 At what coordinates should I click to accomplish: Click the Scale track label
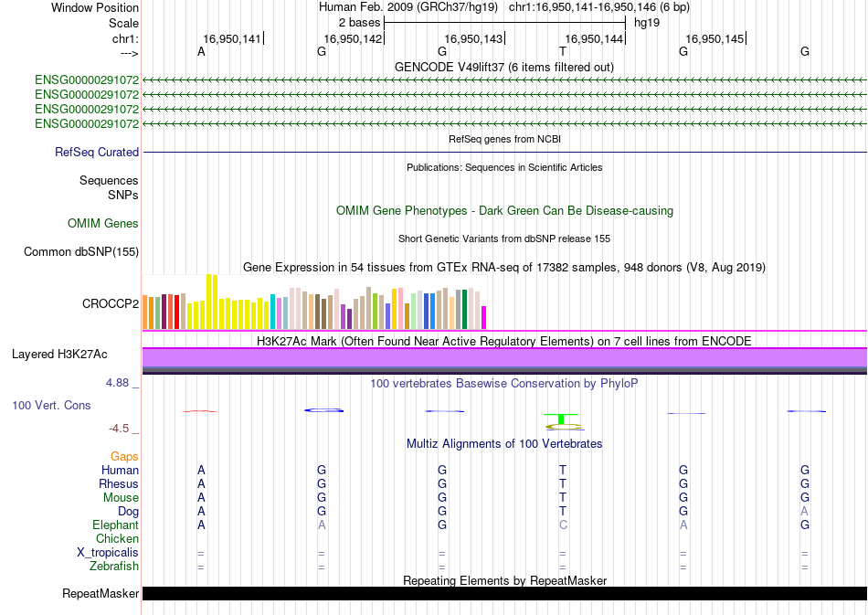tap(123, 23)
